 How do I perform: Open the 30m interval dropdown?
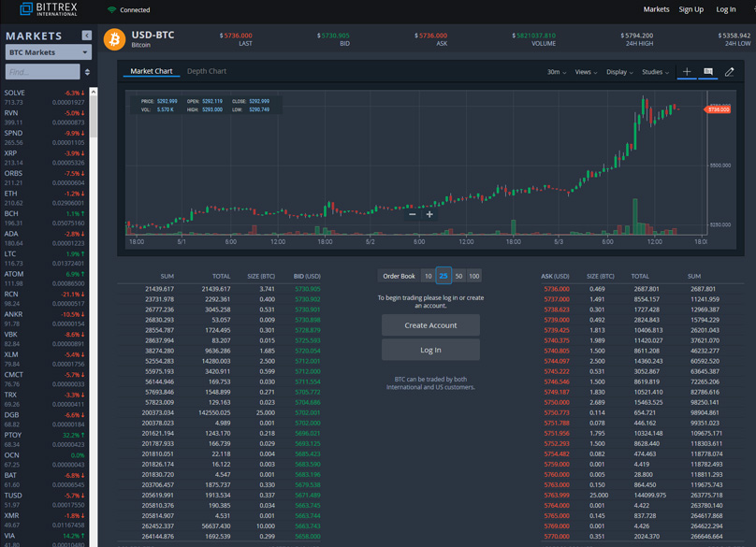(x=557, y=72)
